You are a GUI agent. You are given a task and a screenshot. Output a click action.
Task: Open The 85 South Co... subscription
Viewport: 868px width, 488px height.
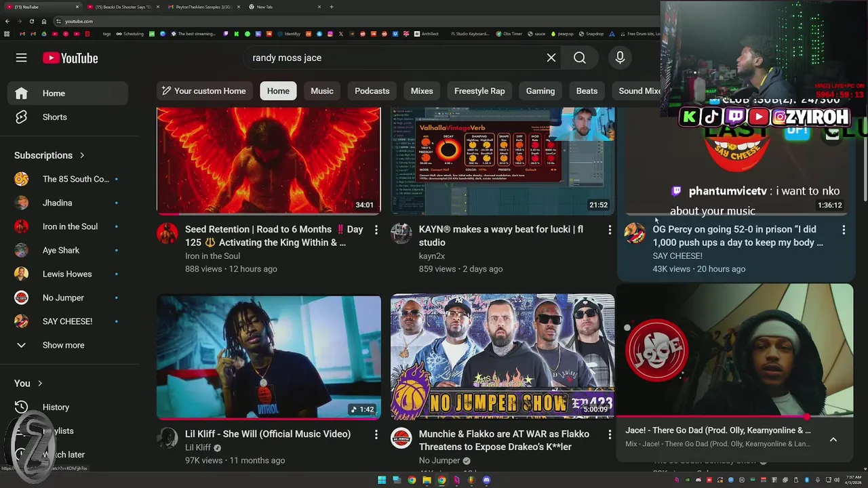[68, 179]
